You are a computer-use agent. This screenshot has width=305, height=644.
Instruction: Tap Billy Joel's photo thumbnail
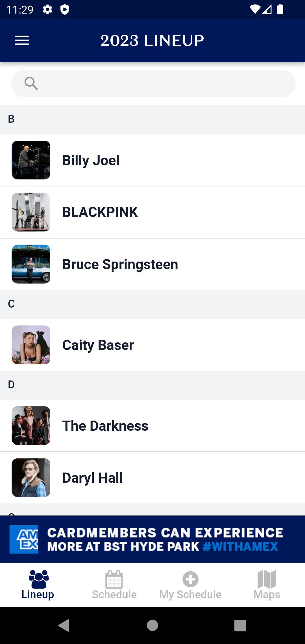pos(31,160)
